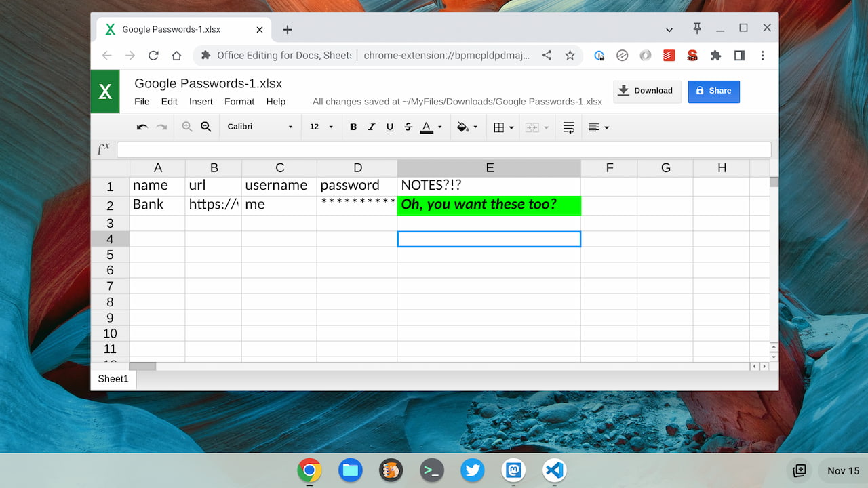Close the Google Passwords-1.xlsx tab
Screen dimensions: 868x488
coord(260,30)
